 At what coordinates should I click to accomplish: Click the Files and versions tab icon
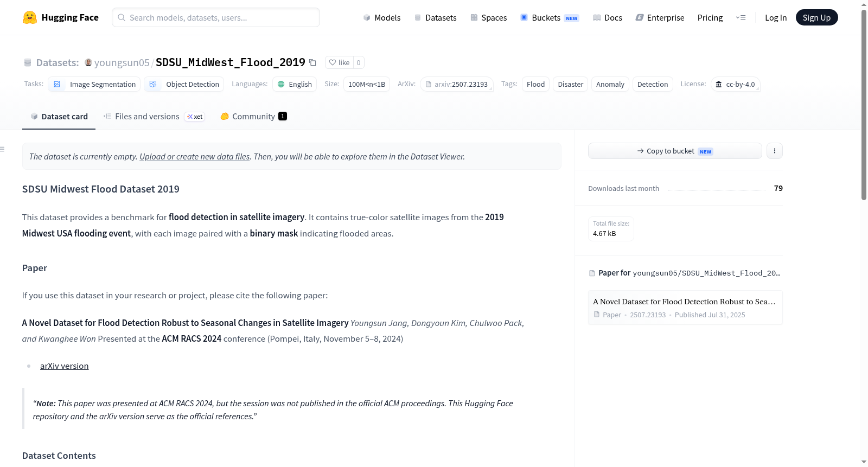107,116
